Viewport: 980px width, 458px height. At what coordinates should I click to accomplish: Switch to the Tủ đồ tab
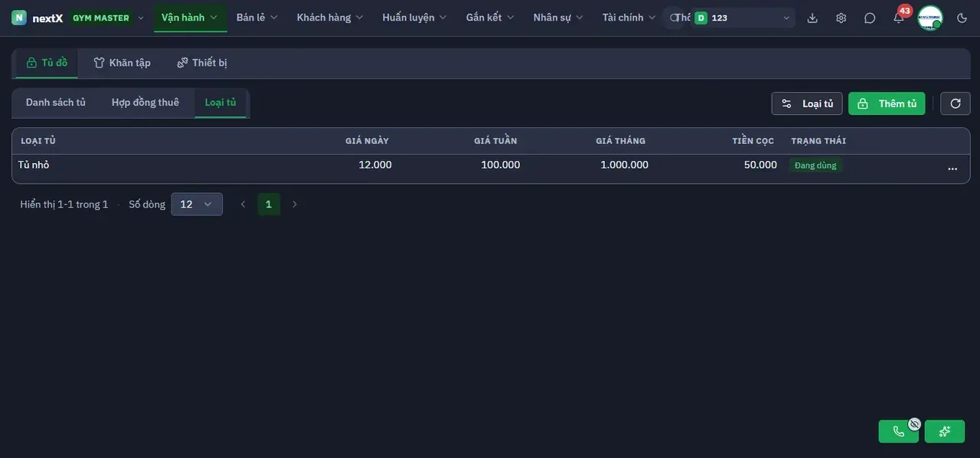click(x=47, y=63)
